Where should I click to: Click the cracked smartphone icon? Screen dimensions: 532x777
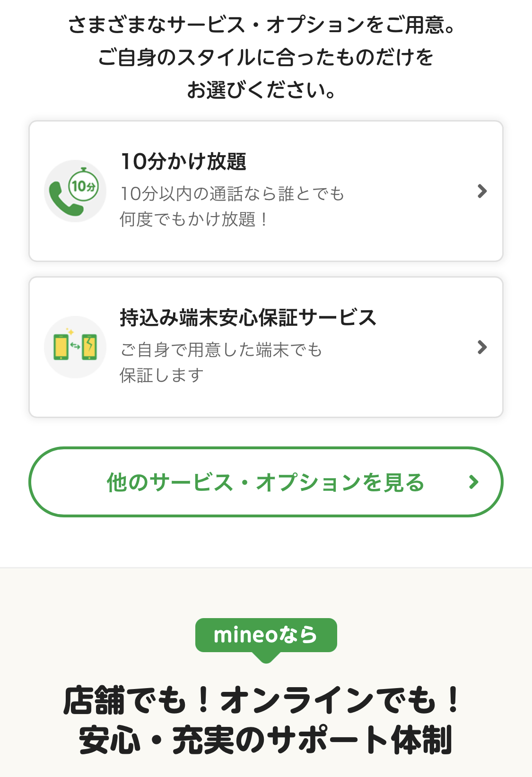pyautogui.click(x=89, y=347)
